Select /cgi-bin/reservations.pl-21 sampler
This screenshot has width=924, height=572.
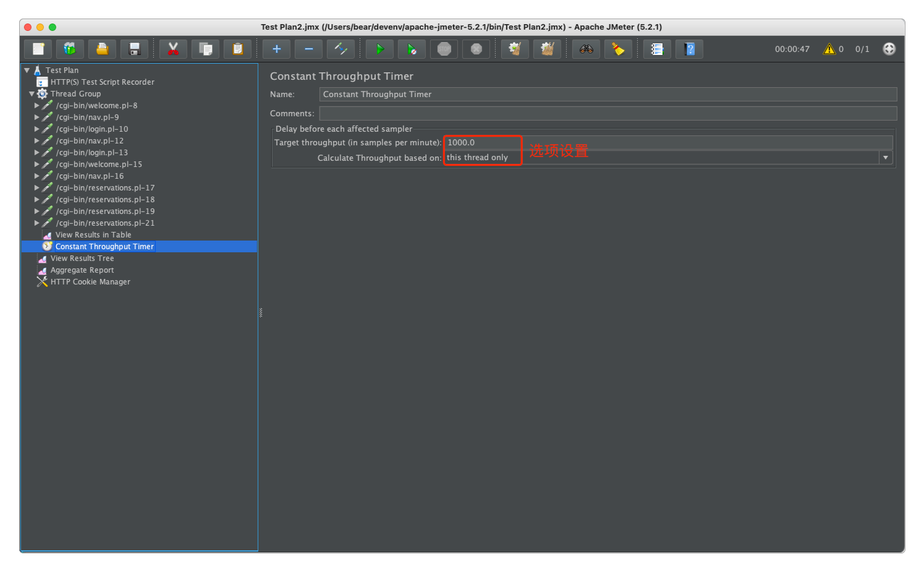105,223
